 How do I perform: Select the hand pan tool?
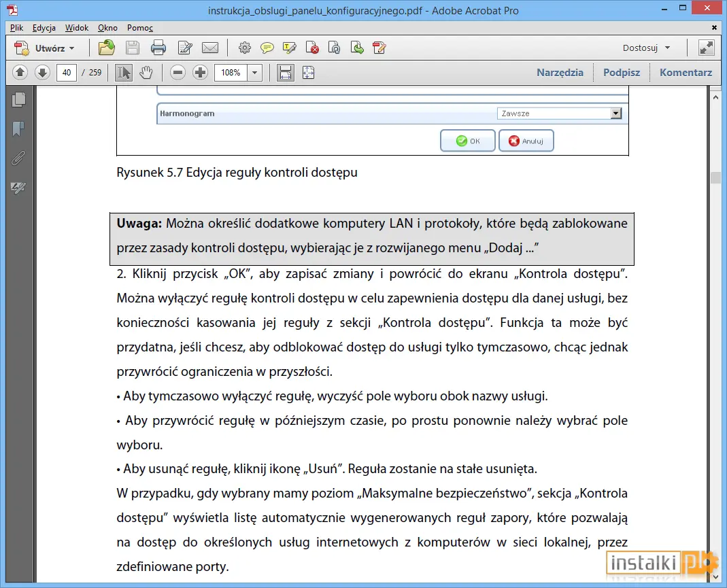tap(146, 73)
